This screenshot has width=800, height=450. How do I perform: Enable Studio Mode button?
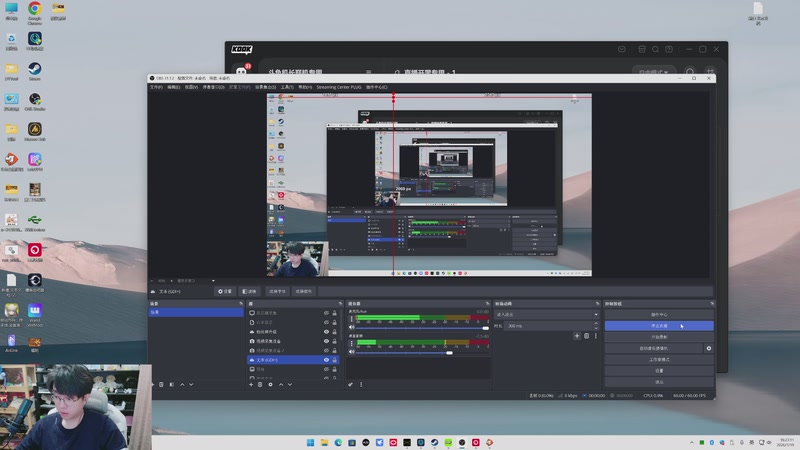659,360
